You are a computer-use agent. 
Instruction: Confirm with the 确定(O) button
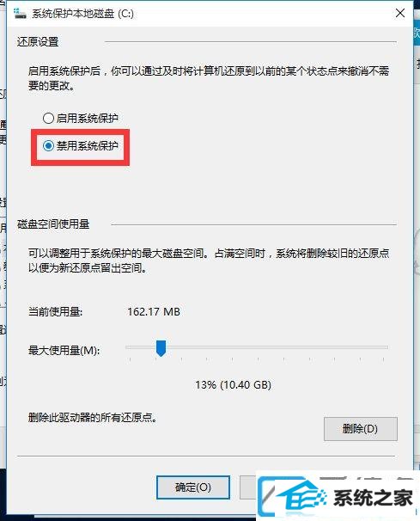point(193,487)
